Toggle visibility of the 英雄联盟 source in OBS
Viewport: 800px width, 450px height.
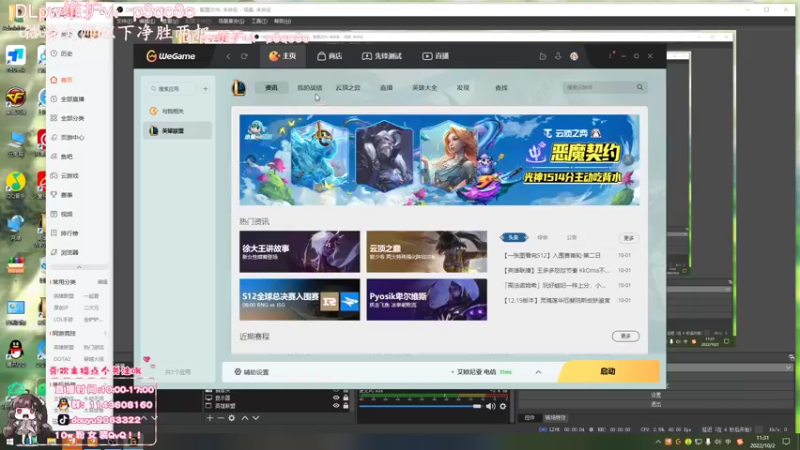click(x=336, y=406)
